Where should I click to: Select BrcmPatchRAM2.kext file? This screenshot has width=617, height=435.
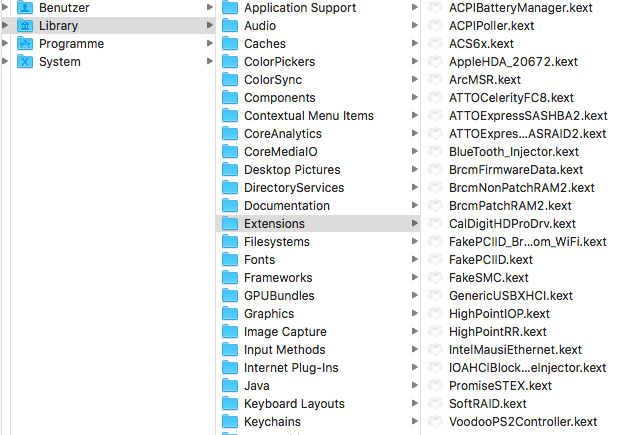[x=510, y=205]
